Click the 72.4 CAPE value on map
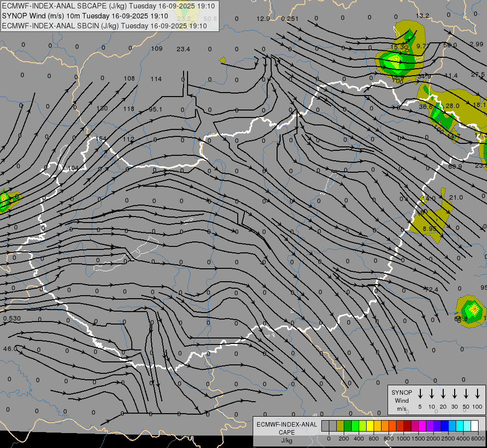 [x=431, y=290]
